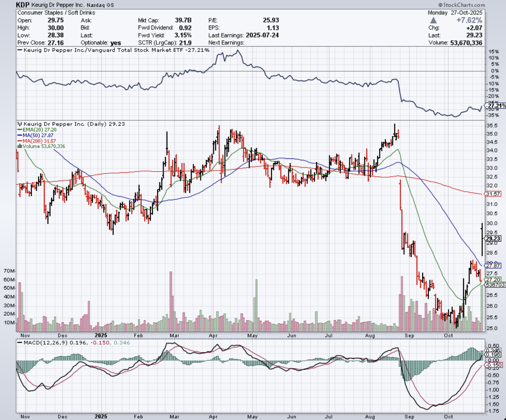
Task: Click the candlestick icon before Keurig (Daily) legend
Action: [20, 124]
